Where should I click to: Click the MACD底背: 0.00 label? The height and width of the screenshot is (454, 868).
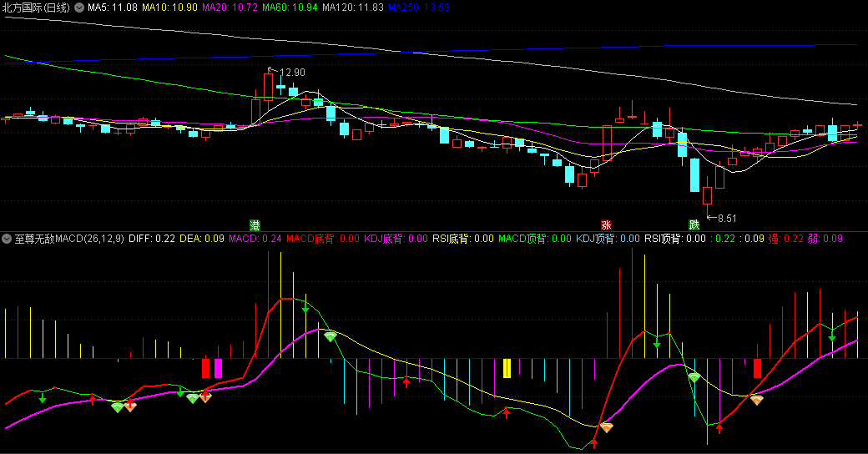point(323,239)
